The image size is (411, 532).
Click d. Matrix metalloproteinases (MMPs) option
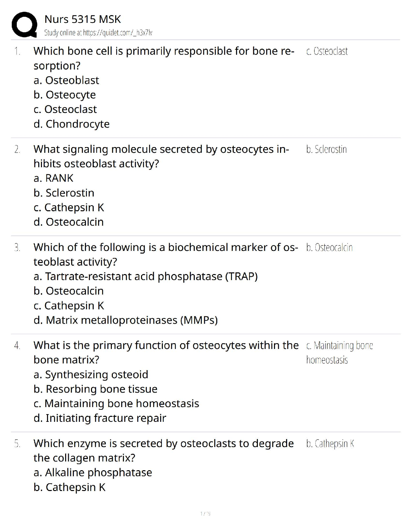click(126, 320)
